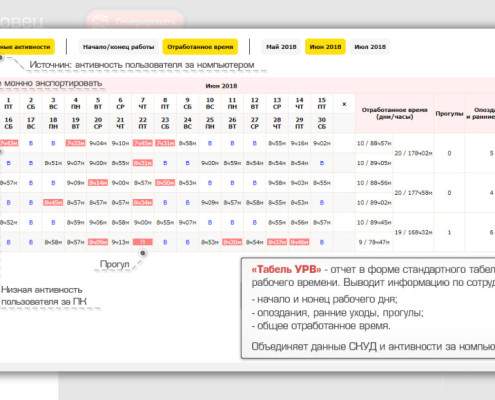Close the day columns with the × icon
Image resolution: width=495 pixels, height=400 pixels.
(344, 104)
